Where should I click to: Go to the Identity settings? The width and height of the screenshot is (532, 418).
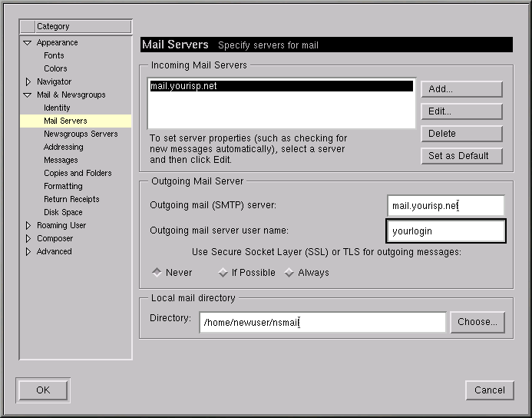(x=57, y=108)
